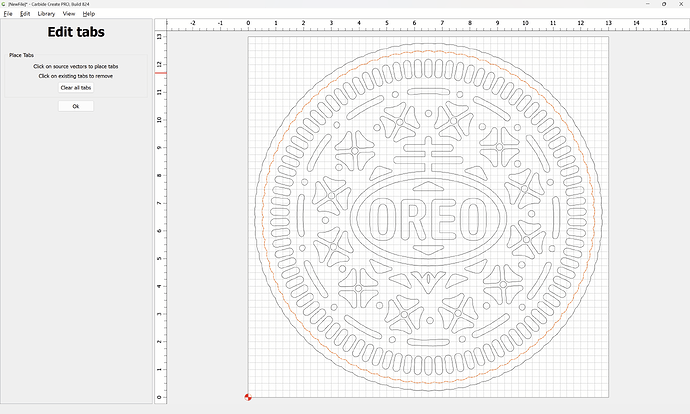The width and height of the screenshot is (690, 414).
Task: Click the double-bar cross symbol above OREO
Action: click(x=428, y=153)
